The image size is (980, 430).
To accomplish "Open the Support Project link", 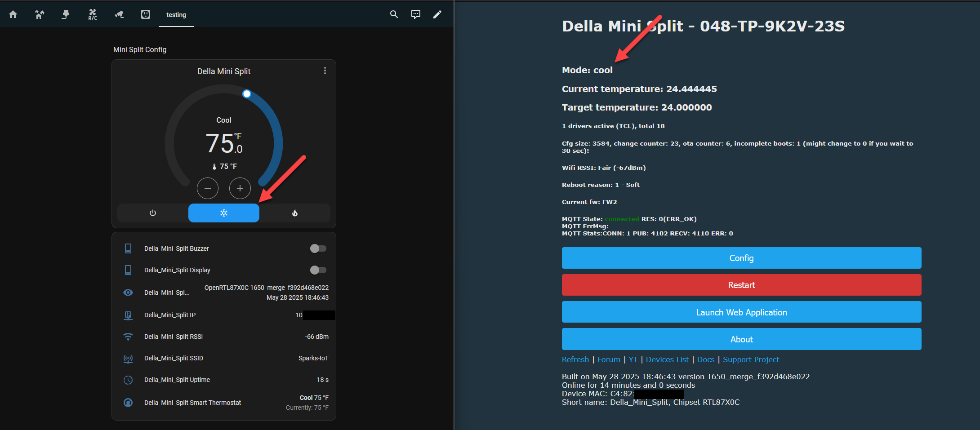I will (751, 359).
